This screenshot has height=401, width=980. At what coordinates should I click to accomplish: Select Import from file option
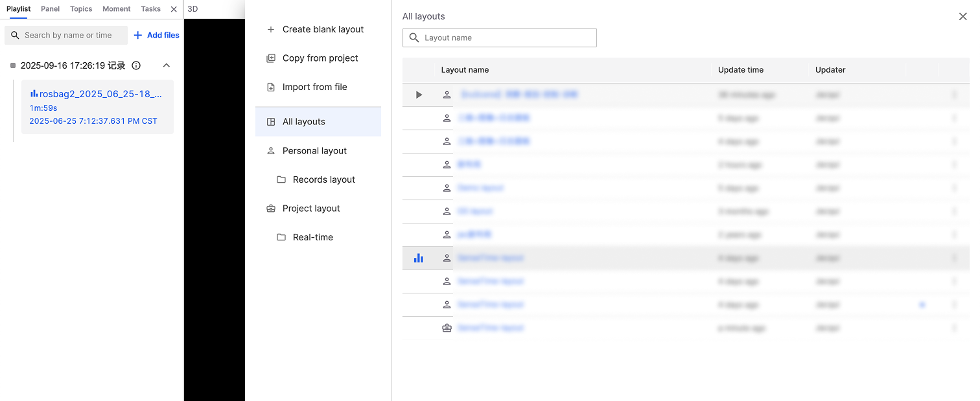(x=314, y=87)
